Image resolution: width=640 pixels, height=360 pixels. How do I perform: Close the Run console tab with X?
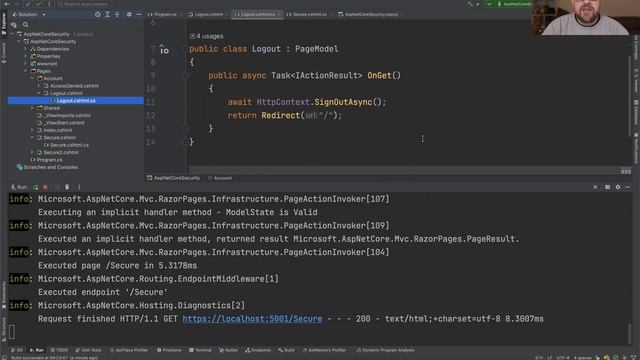click(595, 187)
